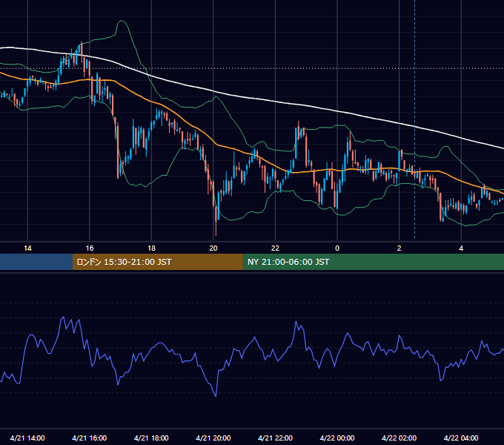Click the 4/22 02:00 label on oscillator axis

pos(399,438)
